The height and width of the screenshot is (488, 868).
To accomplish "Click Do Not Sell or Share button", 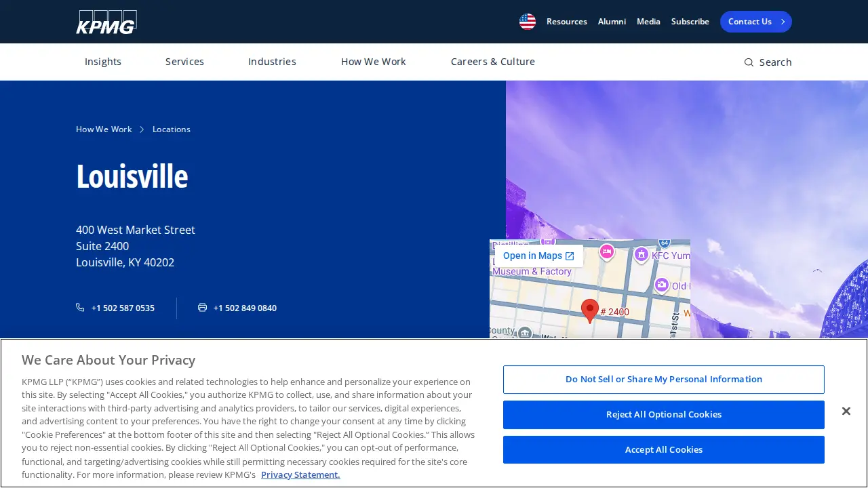I will click(x=664, y=380).
